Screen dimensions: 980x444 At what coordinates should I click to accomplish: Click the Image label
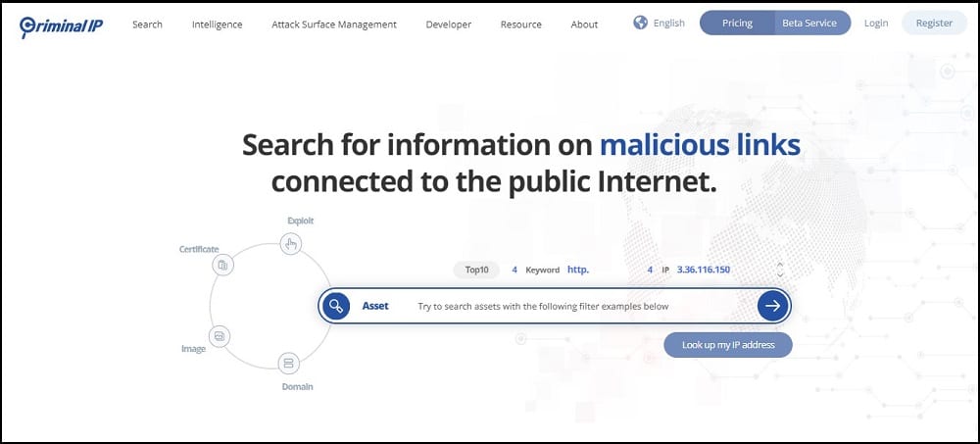193,349
